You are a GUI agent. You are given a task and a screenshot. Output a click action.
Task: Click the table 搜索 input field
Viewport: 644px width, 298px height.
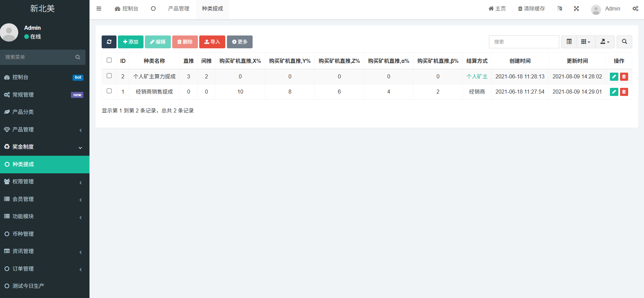click(x=524, y=42)
